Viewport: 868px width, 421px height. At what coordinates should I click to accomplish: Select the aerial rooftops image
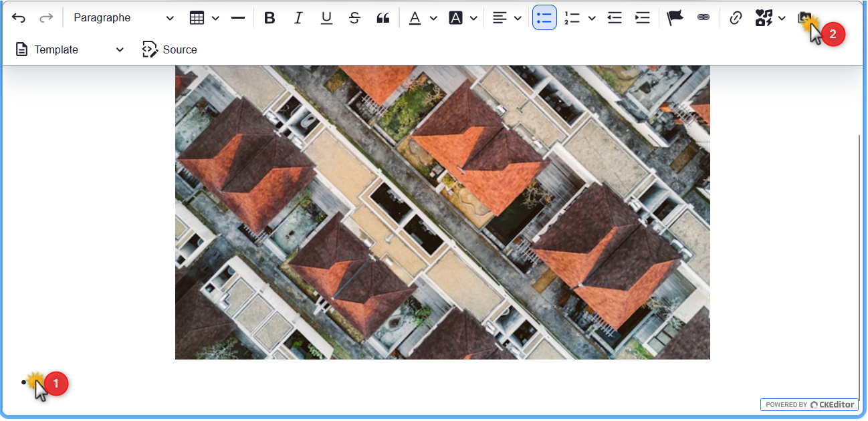[x=443, y=213]
